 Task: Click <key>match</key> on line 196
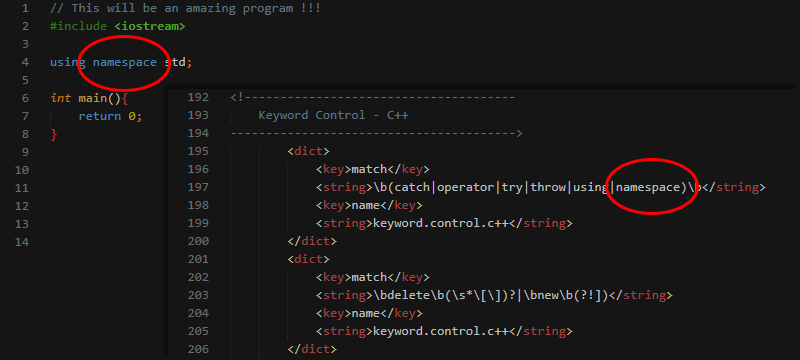coord(373,169)
